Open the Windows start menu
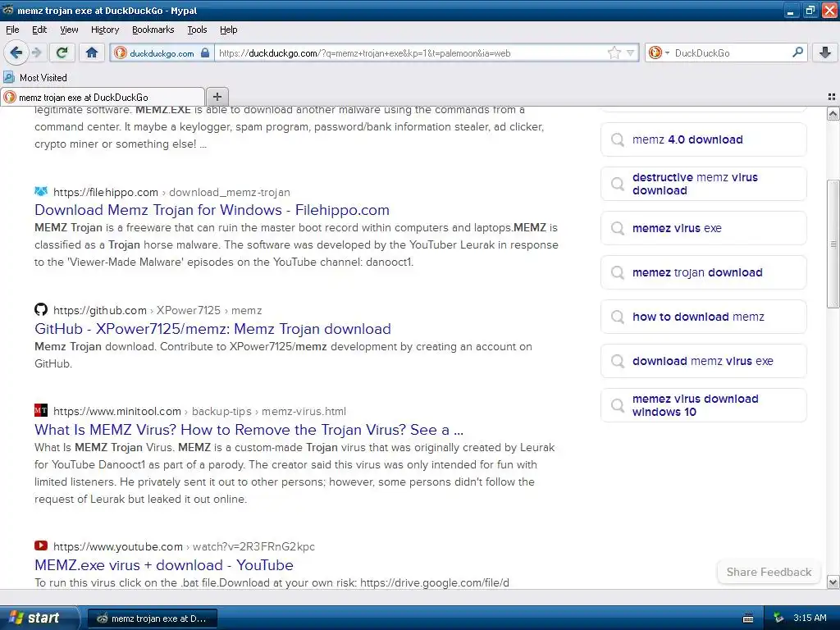The image size is (840, 630). (x=38, y=618)
